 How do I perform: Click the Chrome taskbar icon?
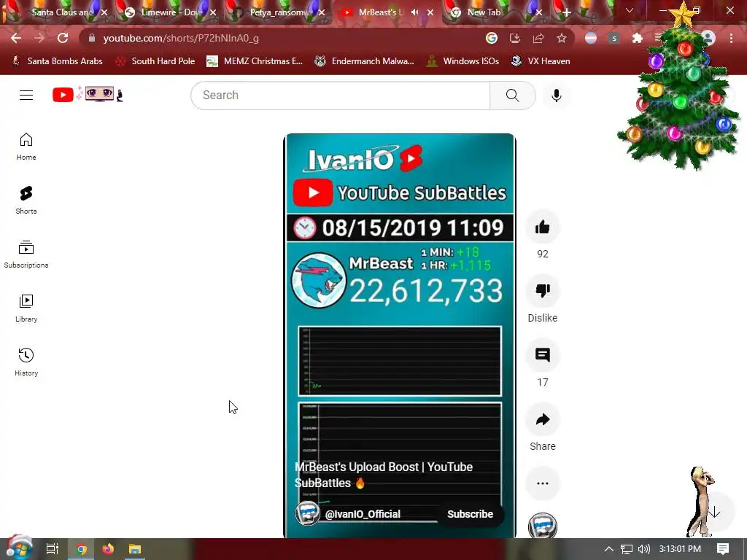[x=81, y=549]
